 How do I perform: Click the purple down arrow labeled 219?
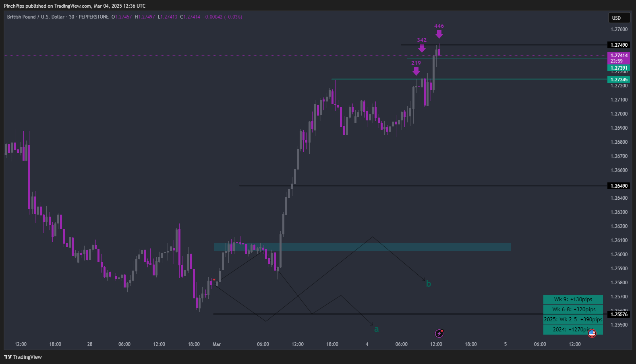pyautogui.click(x=416, y=71)
